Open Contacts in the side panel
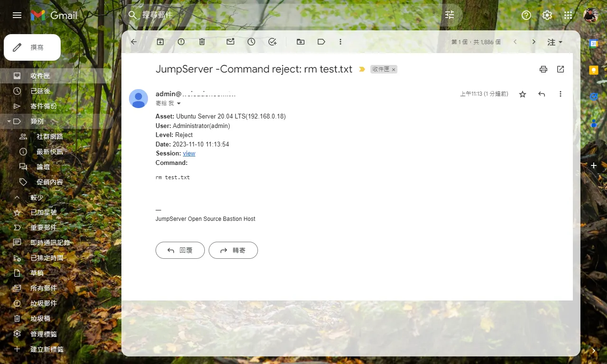 (x=594, y=123)
